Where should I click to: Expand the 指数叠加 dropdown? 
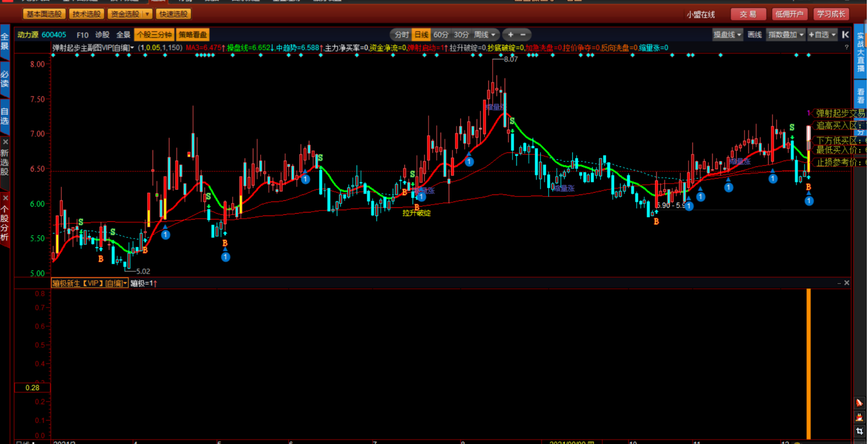pyautogui.click(x=786, y=35)
